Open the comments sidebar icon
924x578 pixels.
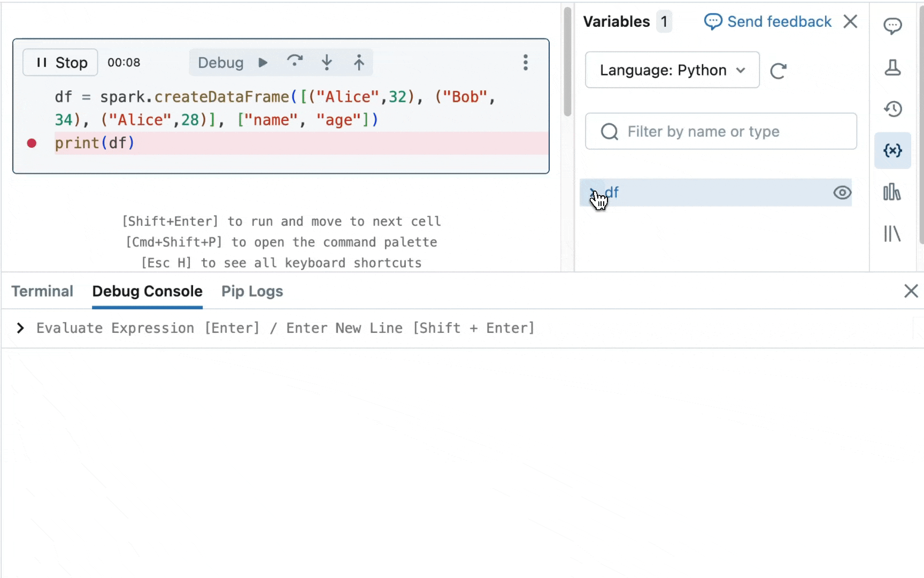[892, 26]
